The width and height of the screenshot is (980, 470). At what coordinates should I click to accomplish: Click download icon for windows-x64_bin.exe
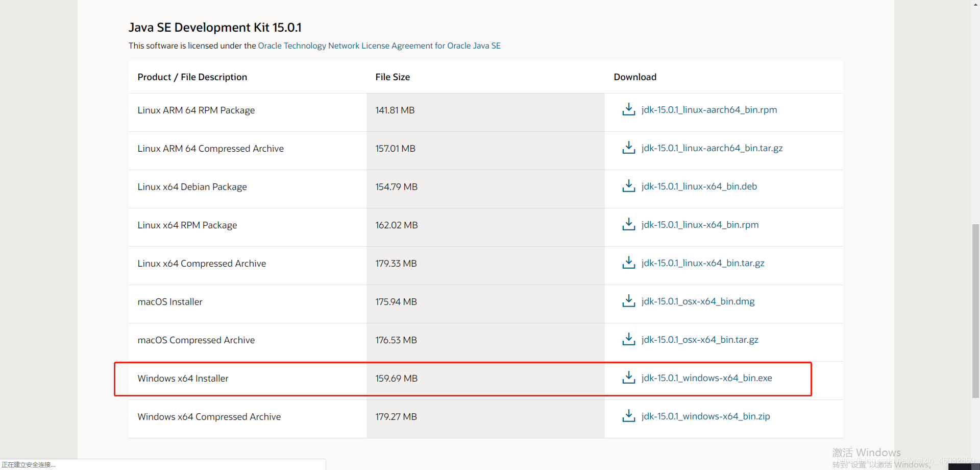pos(628,378)
